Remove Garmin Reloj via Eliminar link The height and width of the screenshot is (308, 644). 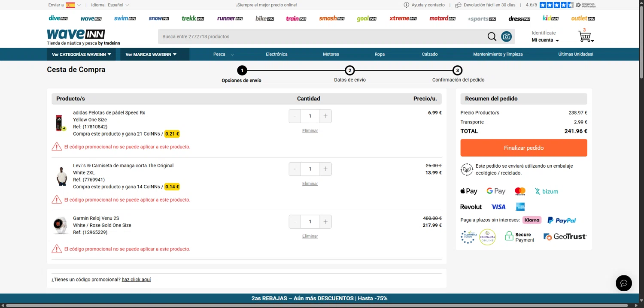pos(310,236)
